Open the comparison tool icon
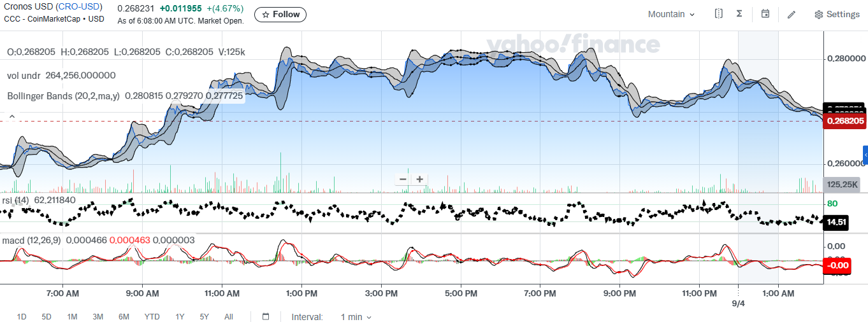The height and width of the screenshot is (322, 868). point(718,14)
